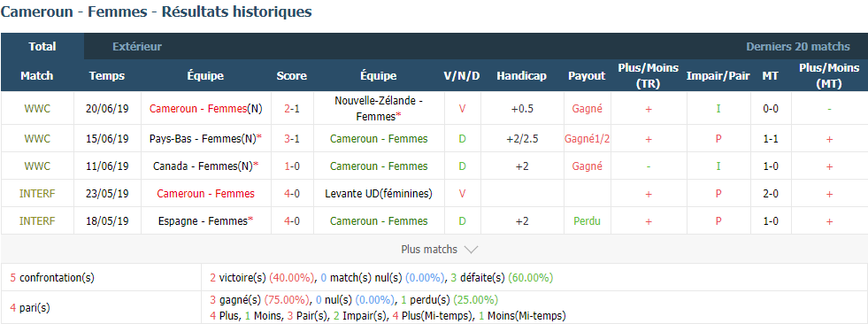Open Canada - Femmes team link
The height and width of the screenshot is (324, 868).
[204, 166]
